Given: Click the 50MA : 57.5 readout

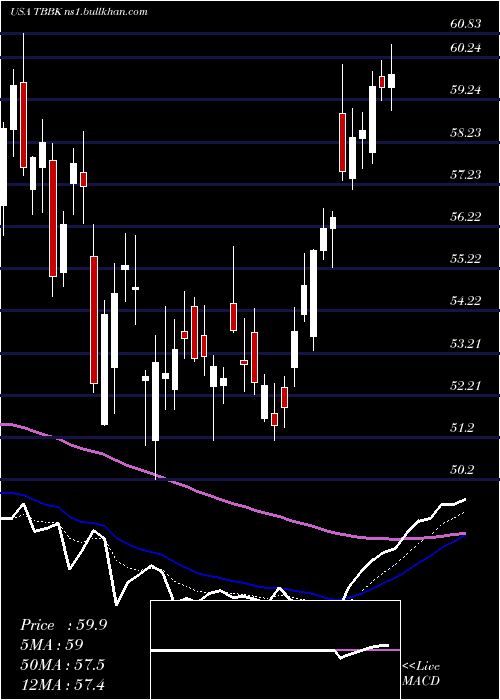Looking at the screenshot, I should tap(62, 665).
